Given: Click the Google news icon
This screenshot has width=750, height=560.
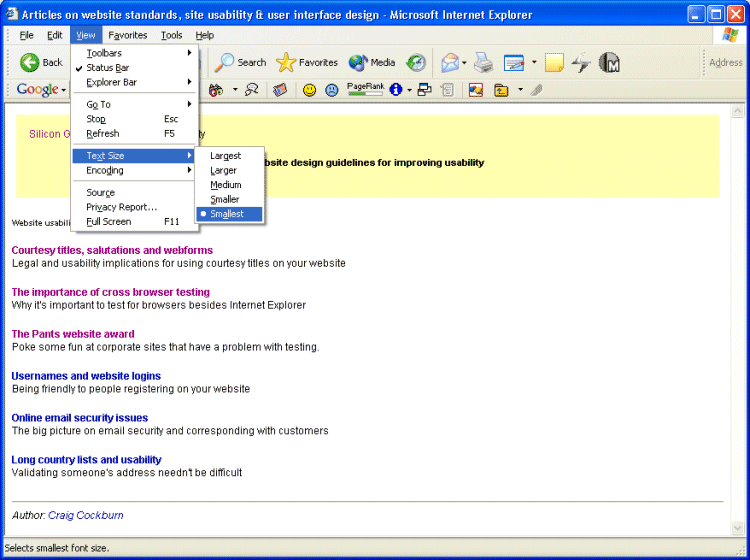Looking at the screenshot, I should coord(280,90).
